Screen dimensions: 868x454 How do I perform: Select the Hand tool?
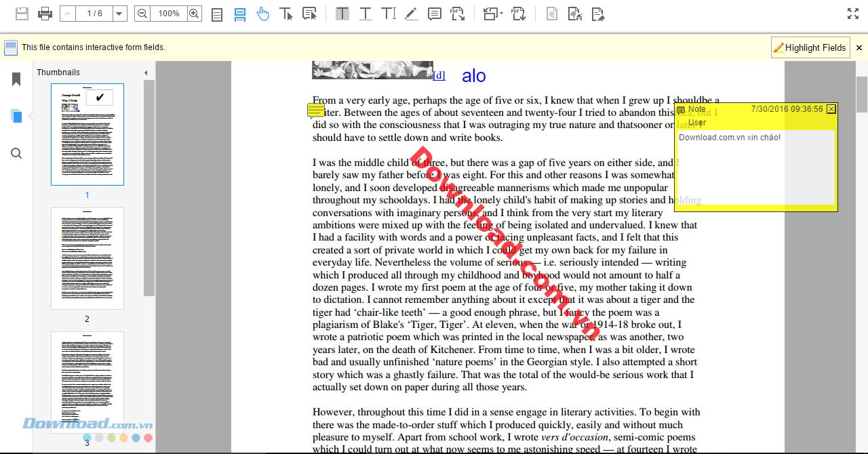coord(262,13)
